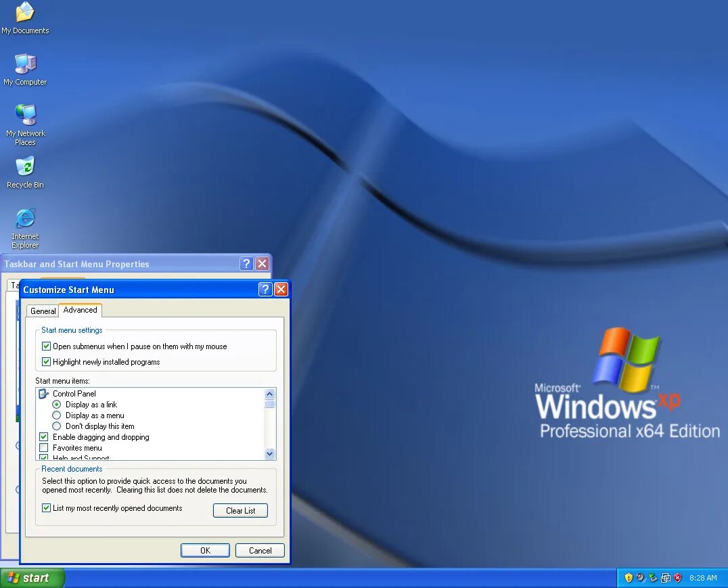Image resolution: width=728 pixels, height=588 pixels.
Task: Toggle the Help and Support checkbox
Action: (x=44, y=457)
